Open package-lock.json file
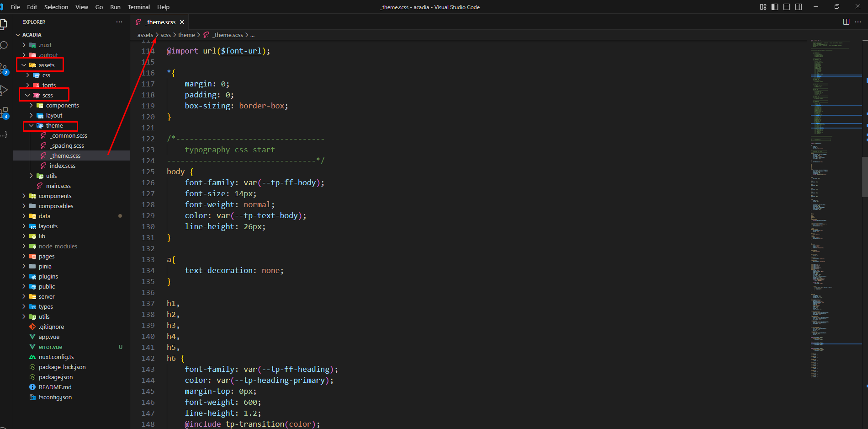Image resolution: width=868 pixels, height=429 pixels. tap(72, 367)
